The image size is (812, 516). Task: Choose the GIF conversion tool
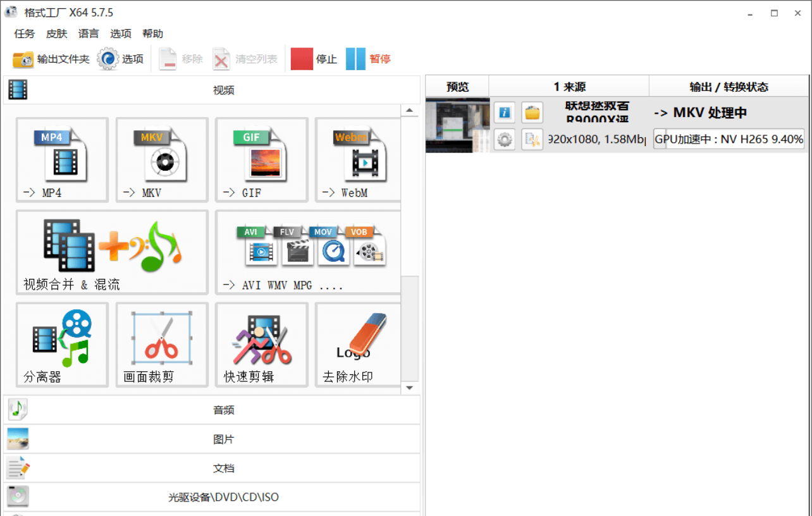261,159
